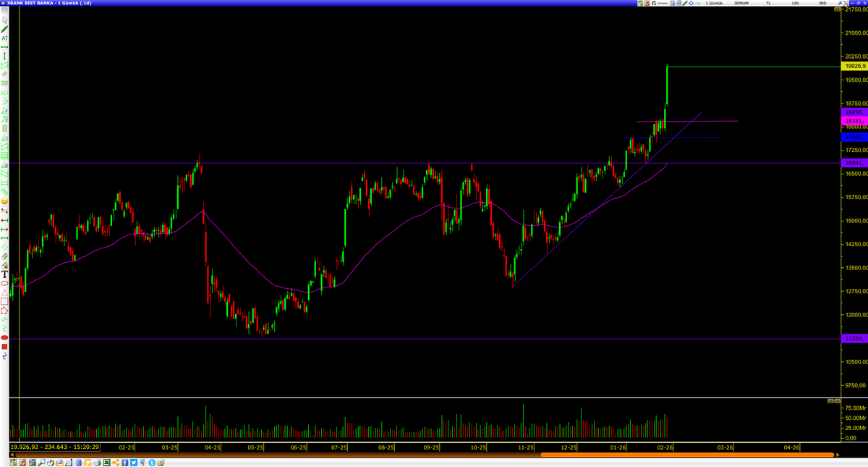Select the arrow pointer tool

coord(4,20)
